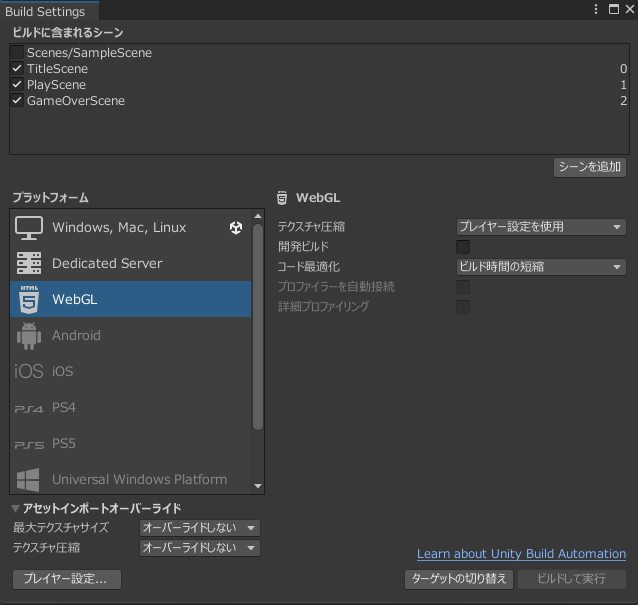This screenshot has width=638, height=605.
Task: Click the WebGL HTML5 platform icon
Action: (29, 299)
